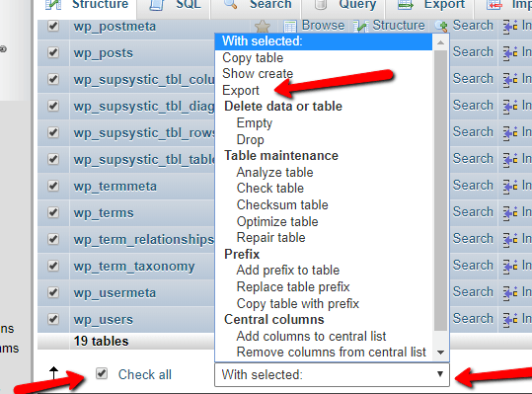Select Check table option
The image size is (532, 394).
270,188
